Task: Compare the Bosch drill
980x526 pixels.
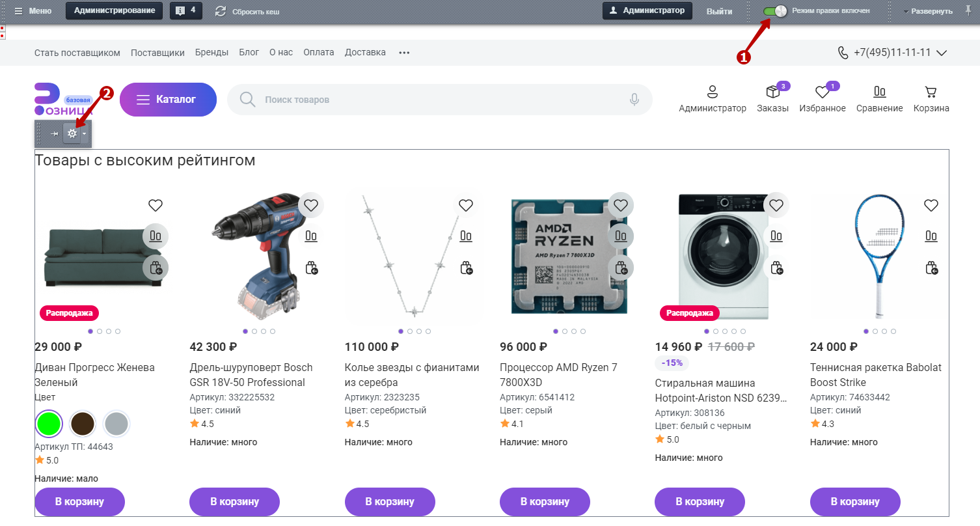Action: click(x=311, y=236)
